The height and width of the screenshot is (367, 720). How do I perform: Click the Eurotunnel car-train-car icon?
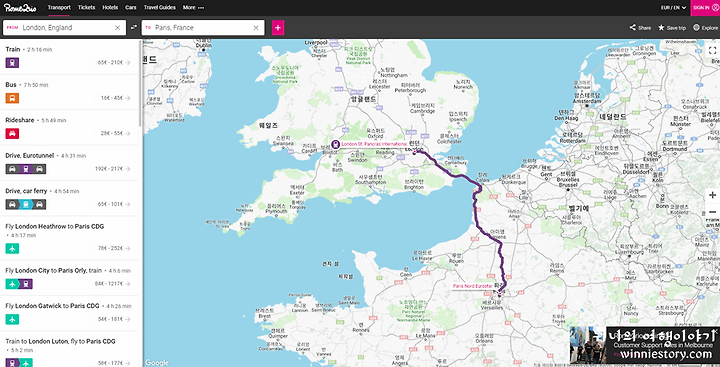26,169
